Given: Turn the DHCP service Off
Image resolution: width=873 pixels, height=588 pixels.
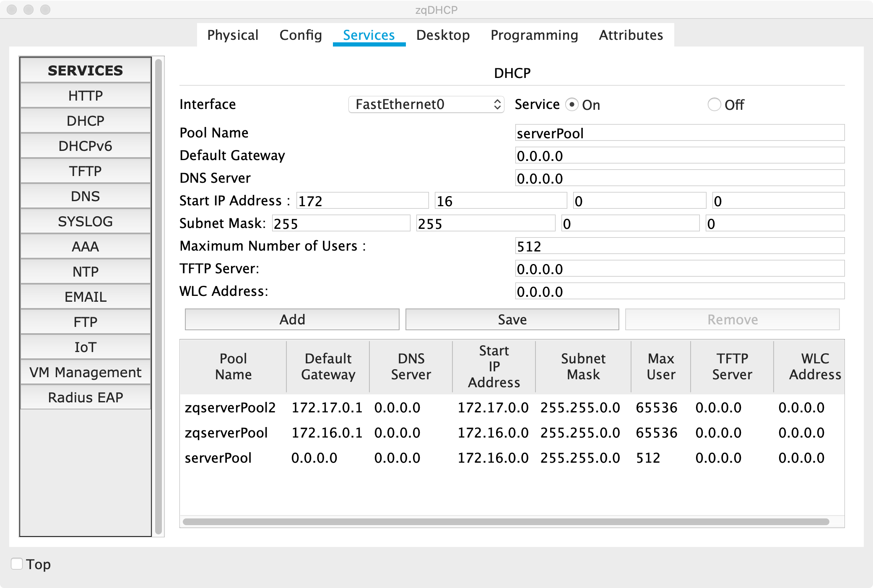Looking at the screenshot, I should pyautogui.click(x=714, y=104).
